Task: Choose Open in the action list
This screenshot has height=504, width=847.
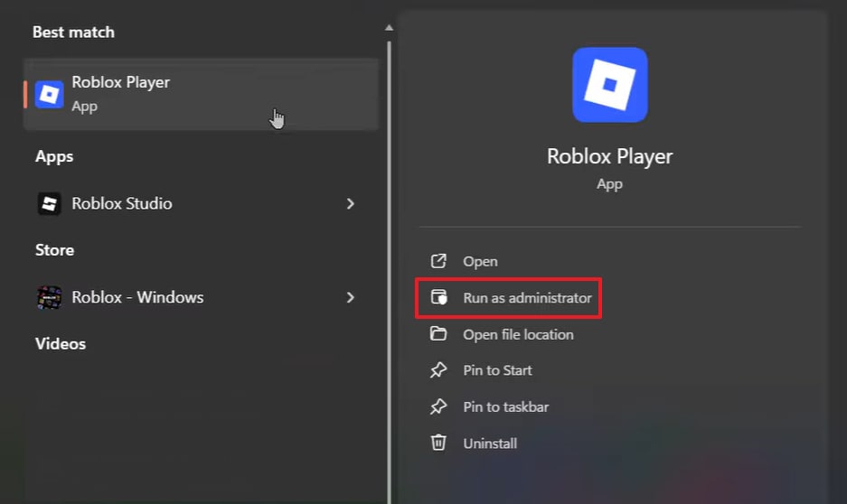Action: pyautogui.click(x=480, y=262)
